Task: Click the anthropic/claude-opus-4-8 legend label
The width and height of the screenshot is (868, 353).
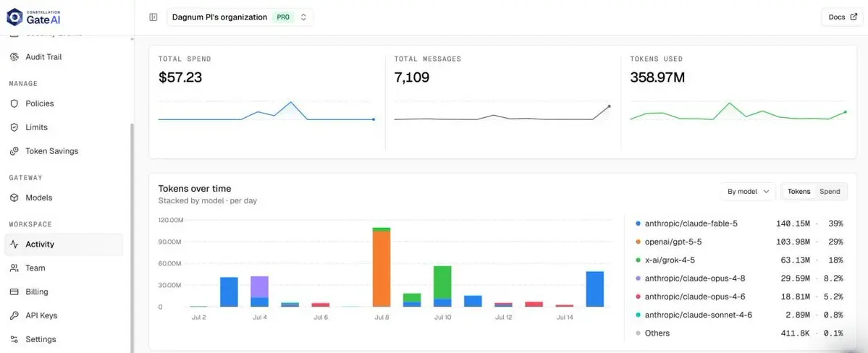Action: 695,278
